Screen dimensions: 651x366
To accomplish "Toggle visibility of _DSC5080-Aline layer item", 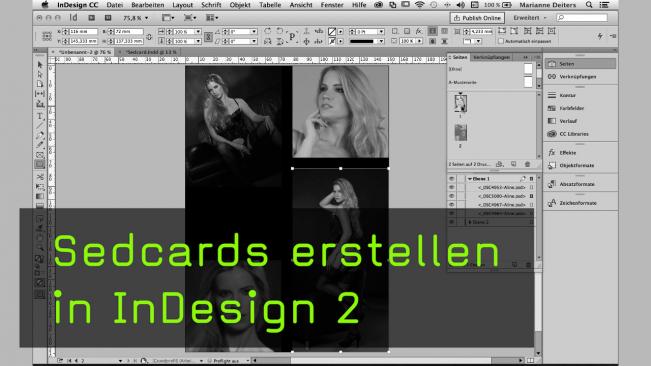I will point(452,196).
